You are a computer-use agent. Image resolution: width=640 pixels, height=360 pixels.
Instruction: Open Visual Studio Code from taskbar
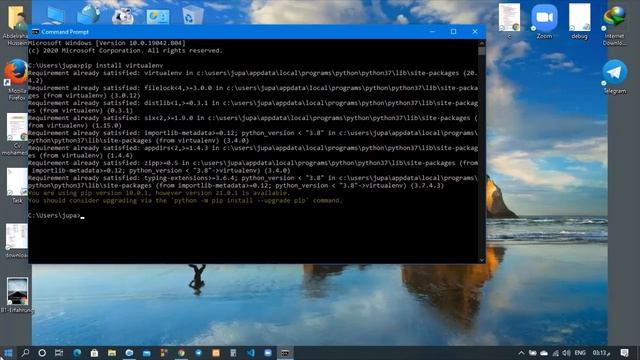251,353
